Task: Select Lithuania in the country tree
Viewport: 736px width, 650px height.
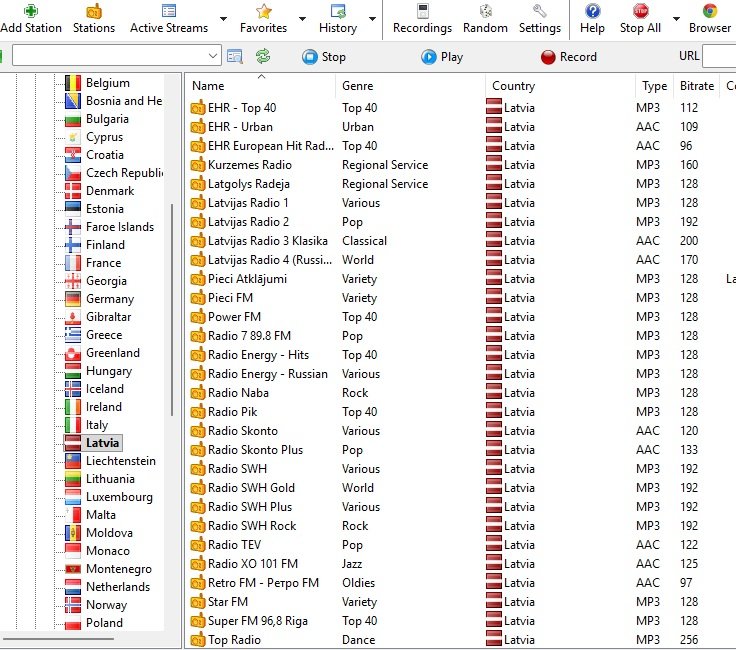Action: coord(110,479)
